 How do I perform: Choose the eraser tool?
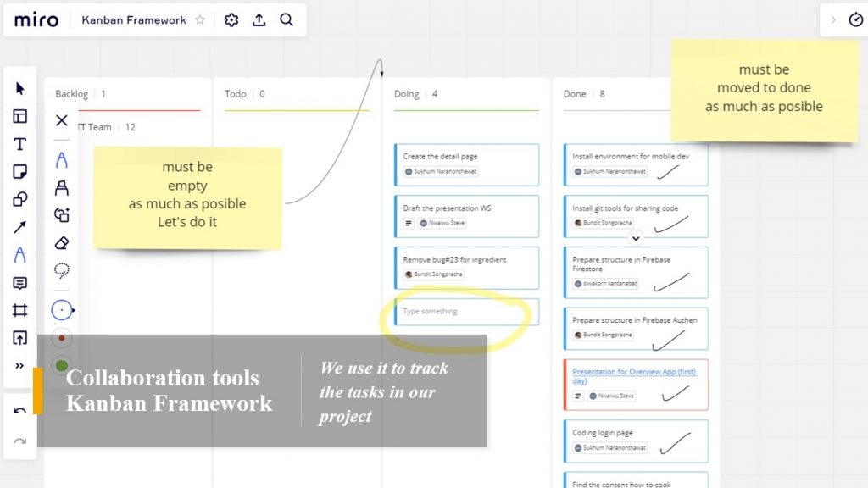(61, 243)
